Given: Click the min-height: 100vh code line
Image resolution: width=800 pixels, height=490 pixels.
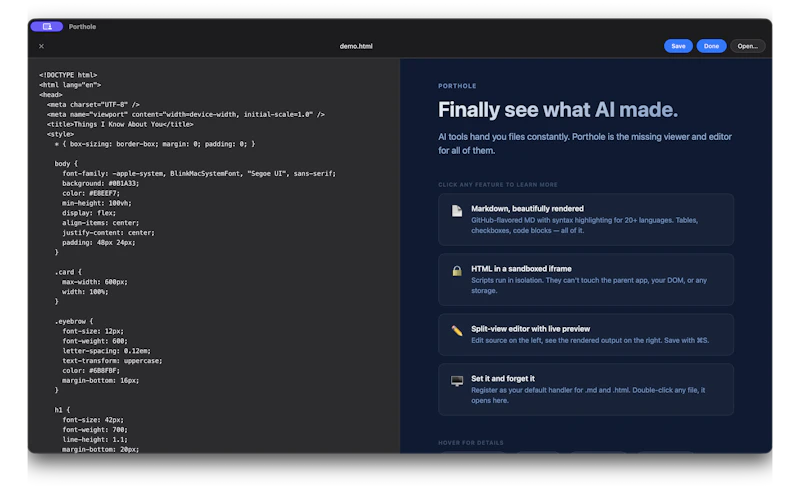Looking at the screenshot, I should point(96,203).
